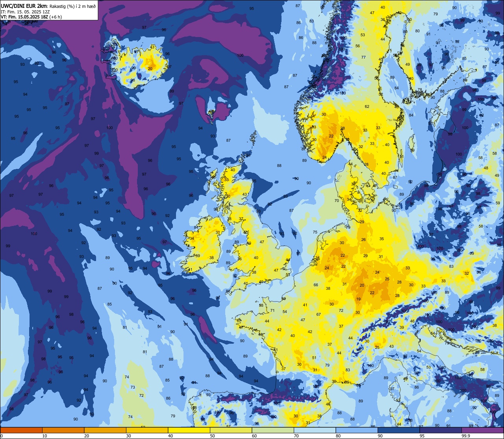This screenshot has height=439, width=504.
Task: Click the 99.9 legend scale label
Action: tap(466, 436)
